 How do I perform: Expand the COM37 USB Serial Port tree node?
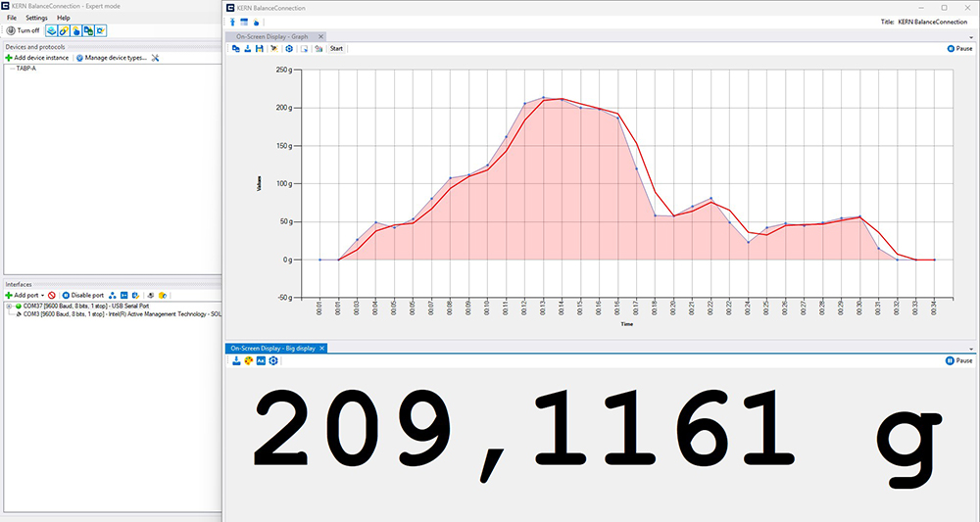point(9,306)
